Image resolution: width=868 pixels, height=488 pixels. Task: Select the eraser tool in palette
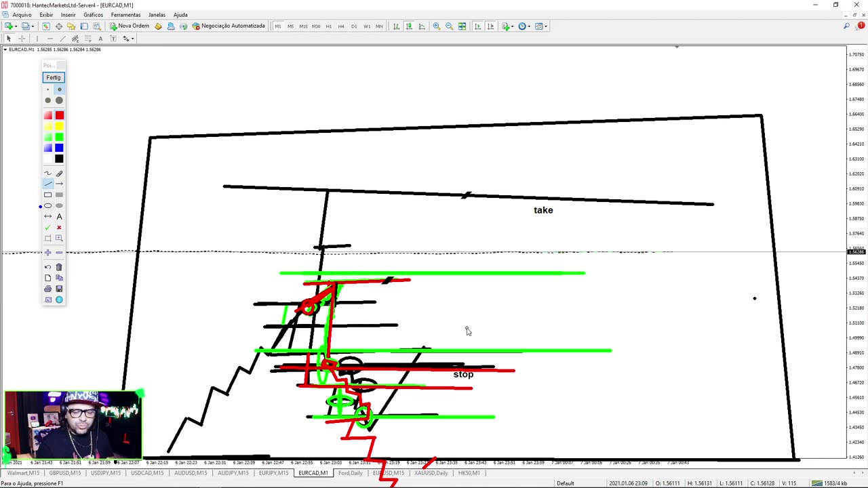(59, 174)
